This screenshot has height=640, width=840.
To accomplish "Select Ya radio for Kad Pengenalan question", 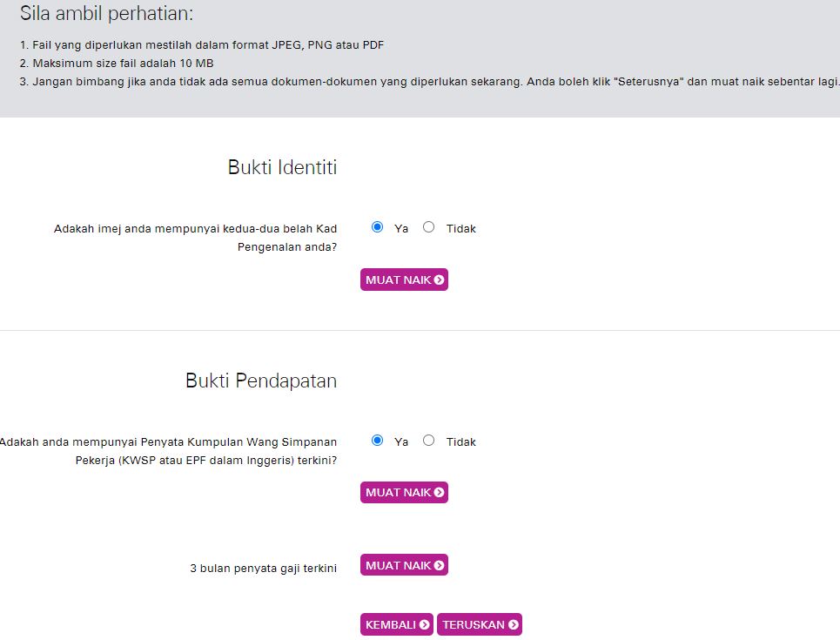I will [377, 227].
